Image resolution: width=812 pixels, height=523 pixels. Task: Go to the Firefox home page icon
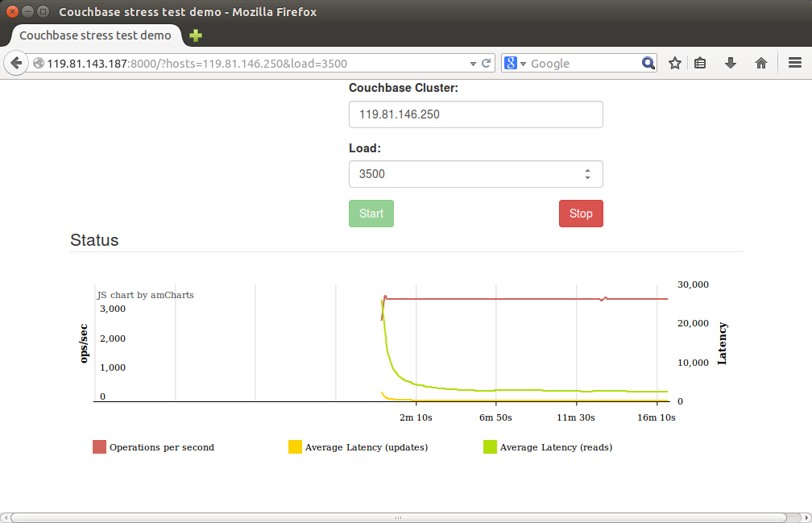(x=760, y=63)
